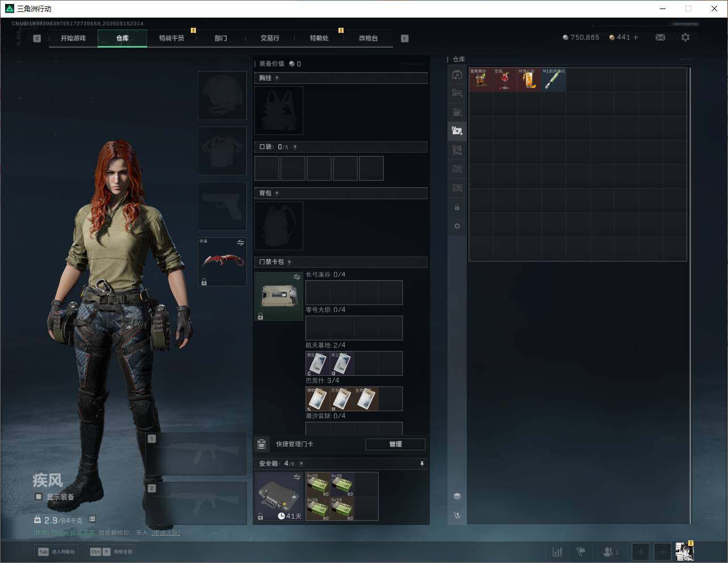This screenshot has width=728, height=563.
Task: Select second keycard under 航天基地
Action: (342, 363)
